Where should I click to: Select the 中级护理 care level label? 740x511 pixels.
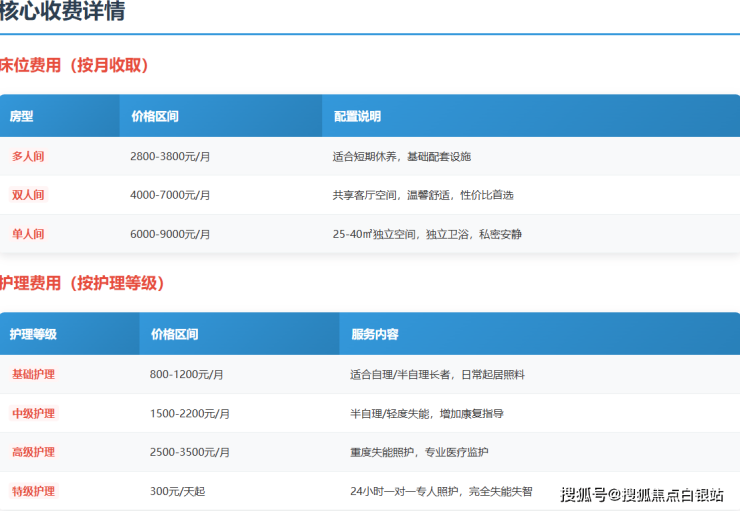tap(33, 413)
